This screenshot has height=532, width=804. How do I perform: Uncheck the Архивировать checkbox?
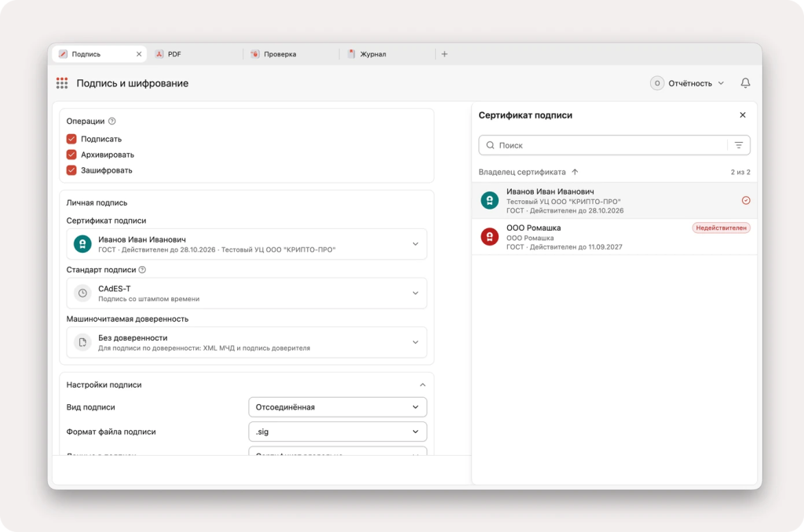71,155
